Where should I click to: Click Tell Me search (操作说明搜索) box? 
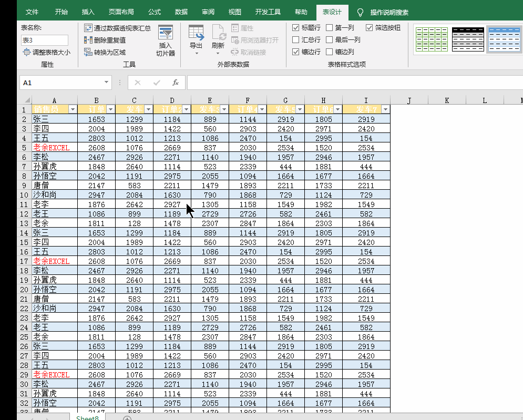[x=389, y=13]
